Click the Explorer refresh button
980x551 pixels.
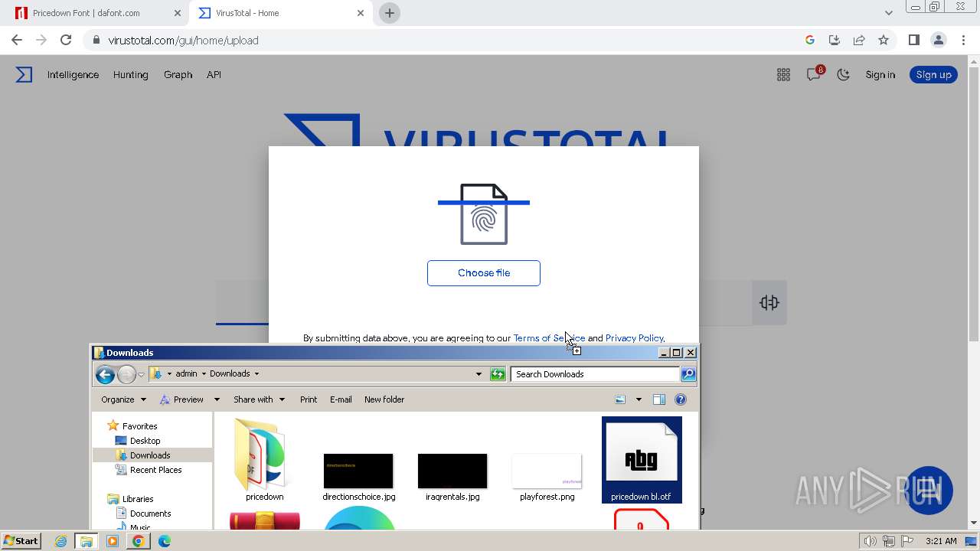pos(498,374)
